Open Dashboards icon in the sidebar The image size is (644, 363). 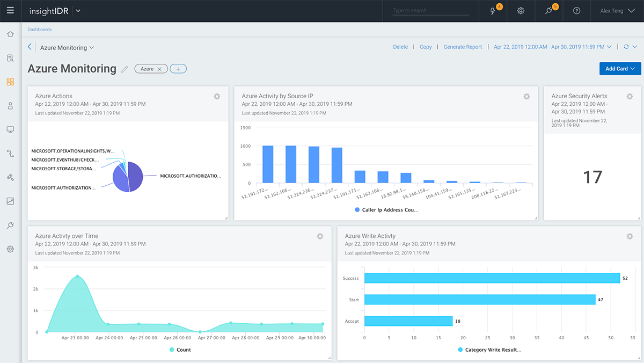[10, 82]
